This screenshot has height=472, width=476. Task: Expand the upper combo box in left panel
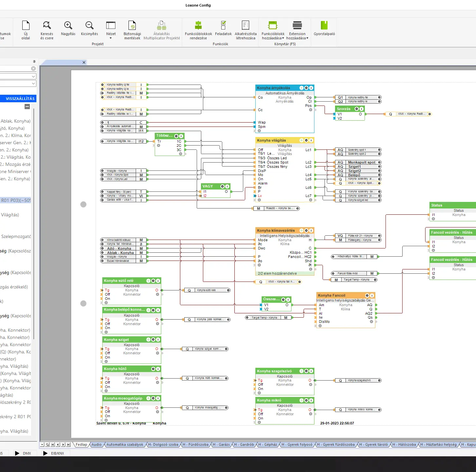33,76
